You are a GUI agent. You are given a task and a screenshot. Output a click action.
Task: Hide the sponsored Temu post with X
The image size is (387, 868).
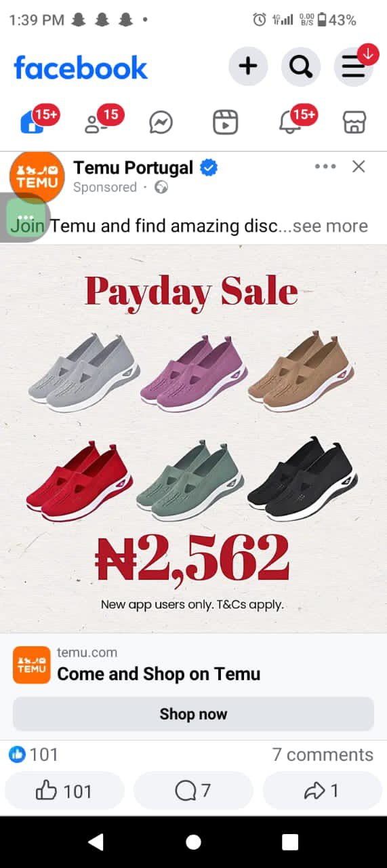359,167
